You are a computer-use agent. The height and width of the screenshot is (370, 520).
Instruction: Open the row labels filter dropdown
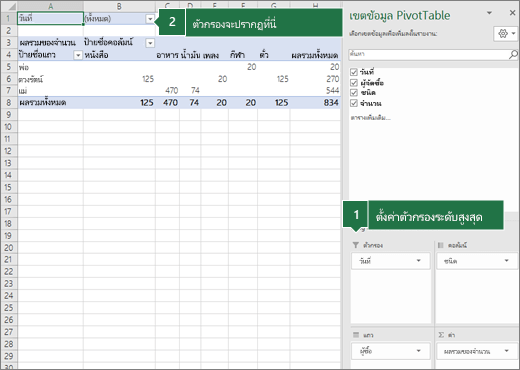click(78, 55)
